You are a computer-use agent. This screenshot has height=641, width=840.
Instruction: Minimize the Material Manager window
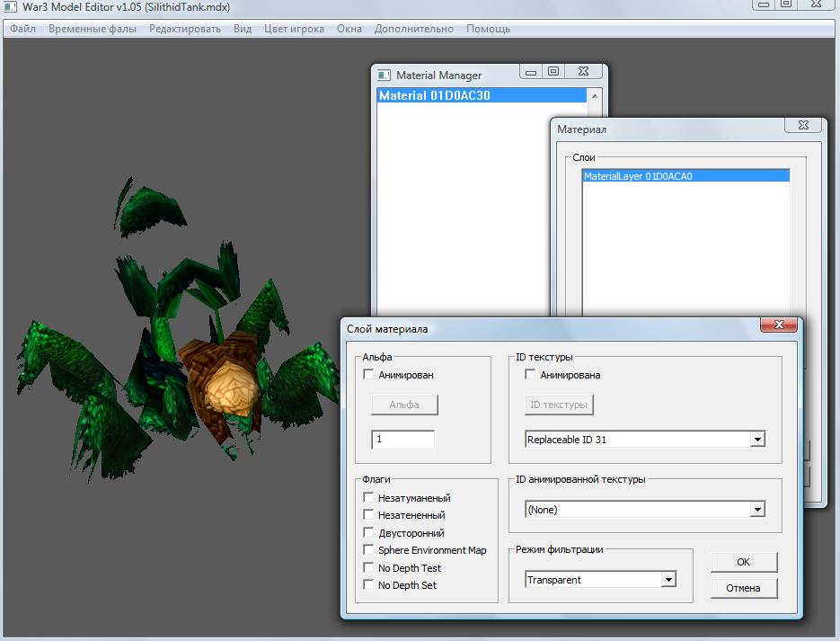pyautogui.click(x=532, y=73)
